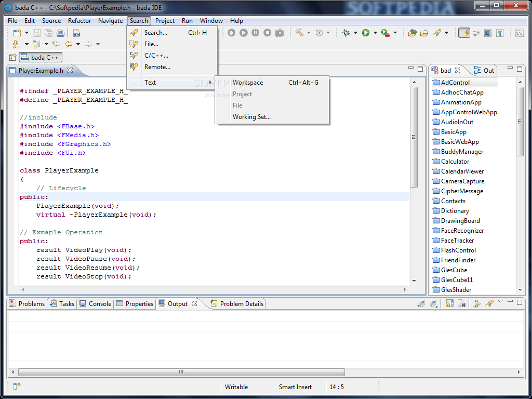Switch to the Problems tab
Image resolution: width=532 pixels, height=399 pixels.
[27, 303]
